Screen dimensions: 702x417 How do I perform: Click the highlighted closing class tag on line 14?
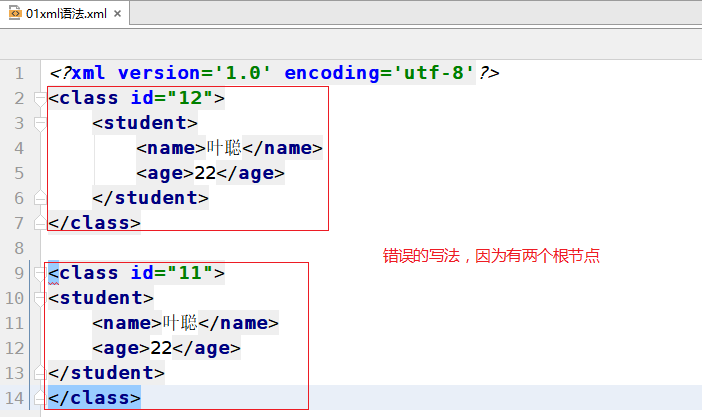[94, 397]
